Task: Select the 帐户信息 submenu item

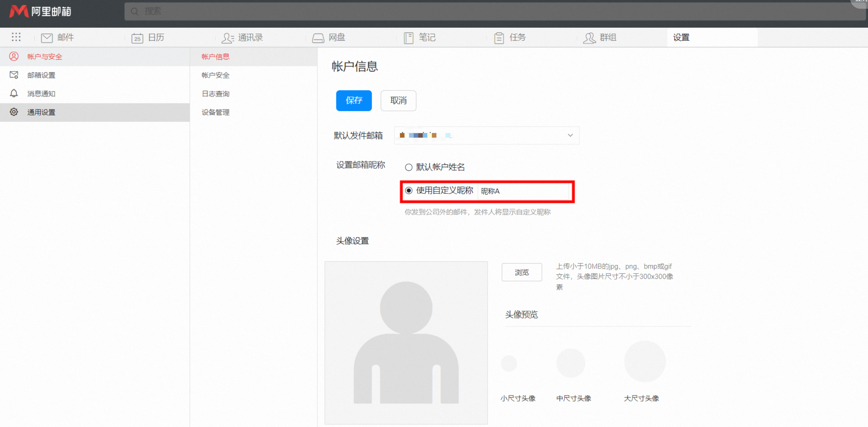Action: pos(253,57)
